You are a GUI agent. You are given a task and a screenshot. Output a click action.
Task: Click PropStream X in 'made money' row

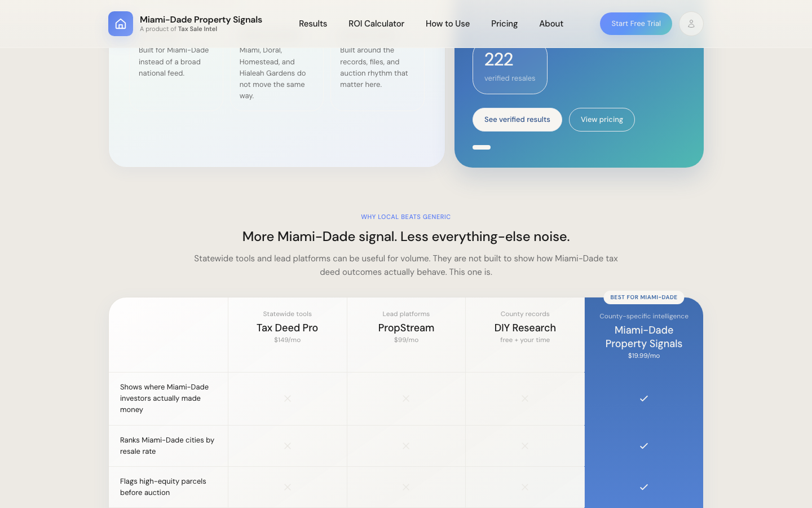point(406,398)
